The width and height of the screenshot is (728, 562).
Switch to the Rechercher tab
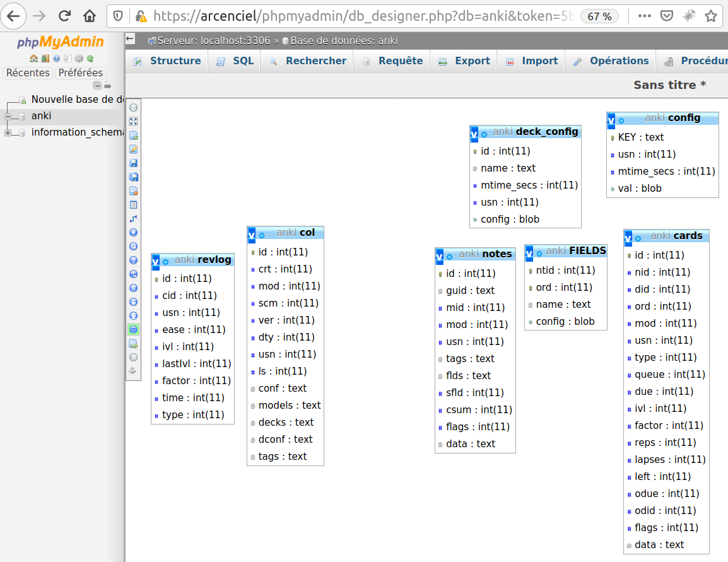308,61
